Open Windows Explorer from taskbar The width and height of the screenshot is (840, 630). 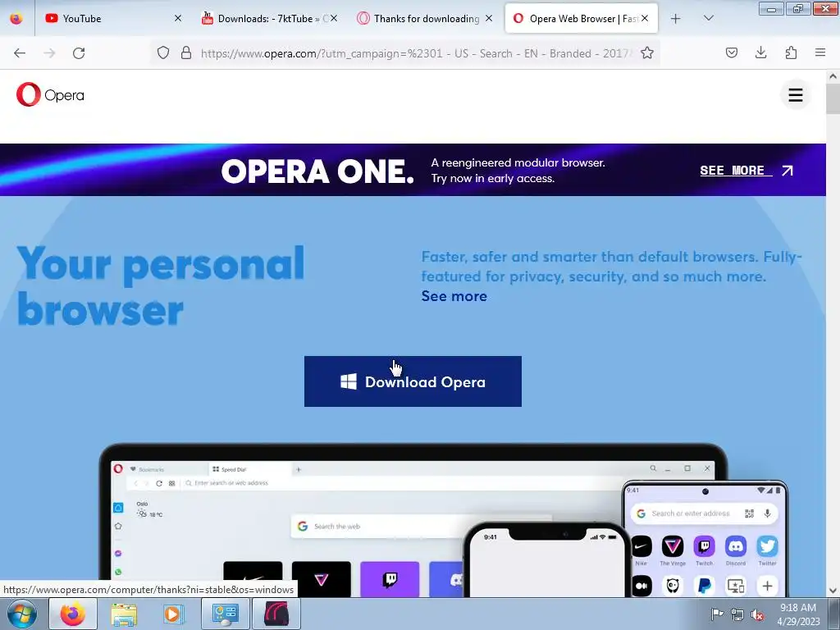point(124,614)
